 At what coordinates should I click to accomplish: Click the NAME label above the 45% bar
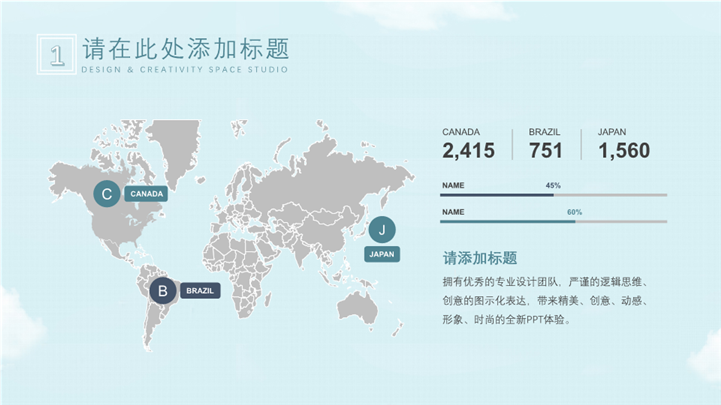pyautogui.click(x=453, y=186)
